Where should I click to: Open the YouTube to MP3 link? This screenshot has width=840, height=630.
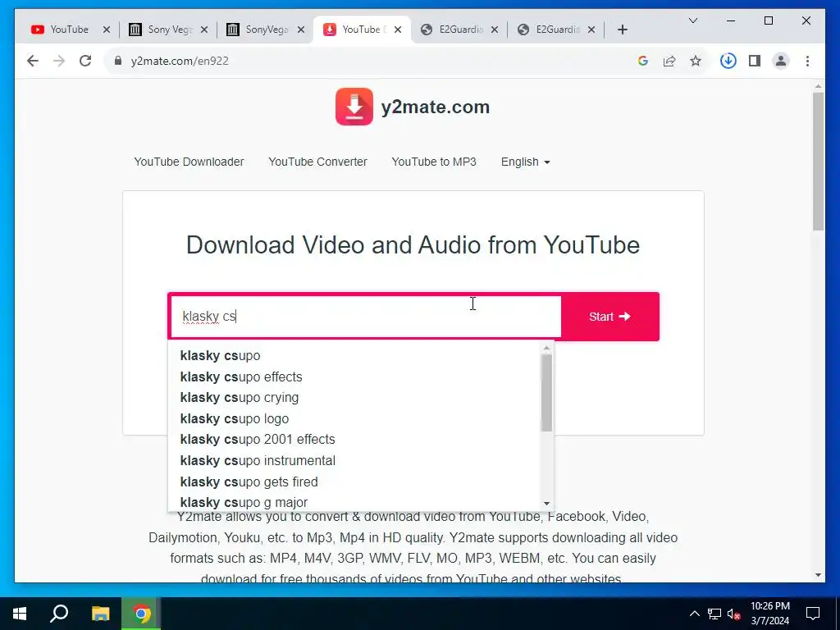[x=434, y=162]
